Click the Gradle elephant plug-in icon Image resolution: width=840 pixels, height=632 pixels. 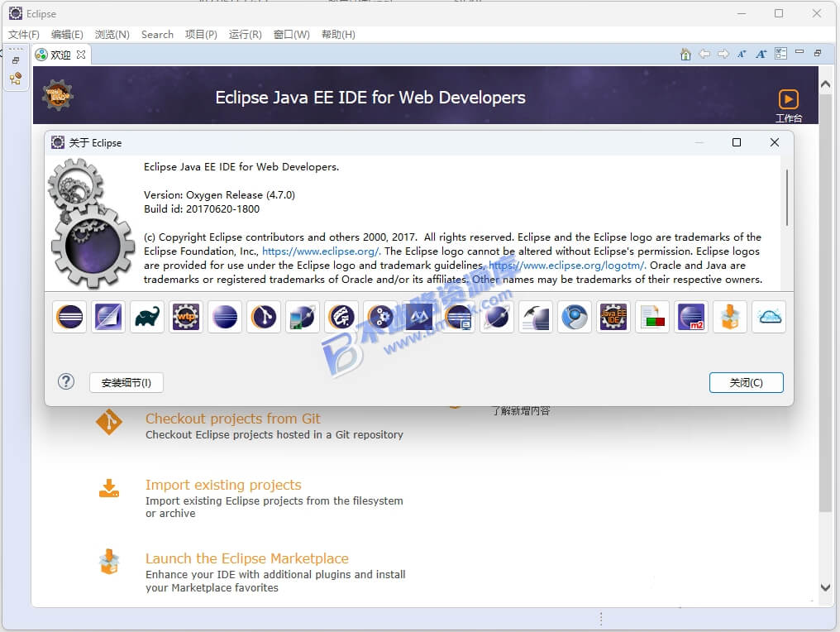click(147, 317)
